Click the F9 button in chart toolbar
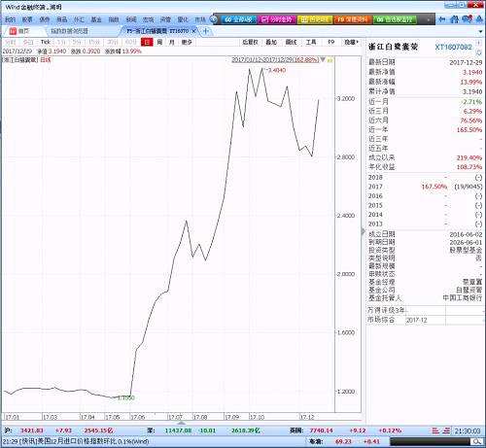This screenshot has height=448, width=486. click(x=330, y=42)
